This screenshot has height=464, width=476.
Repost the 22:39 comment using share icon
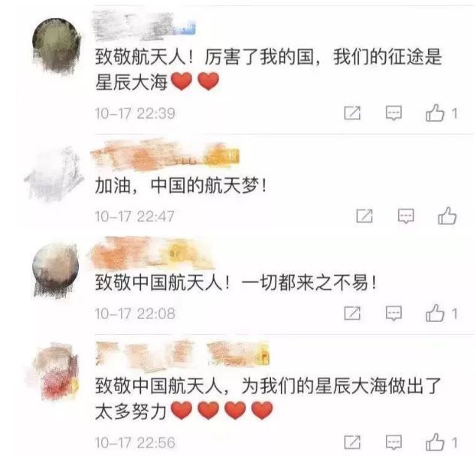pos(352,113)
